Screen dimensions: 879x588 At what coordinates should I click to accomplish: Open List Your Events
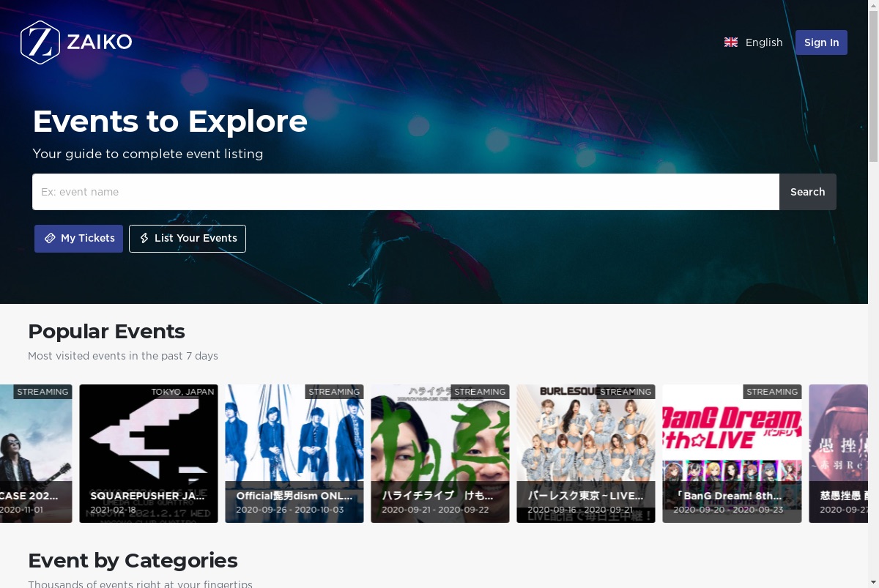(x=188, y=238)
